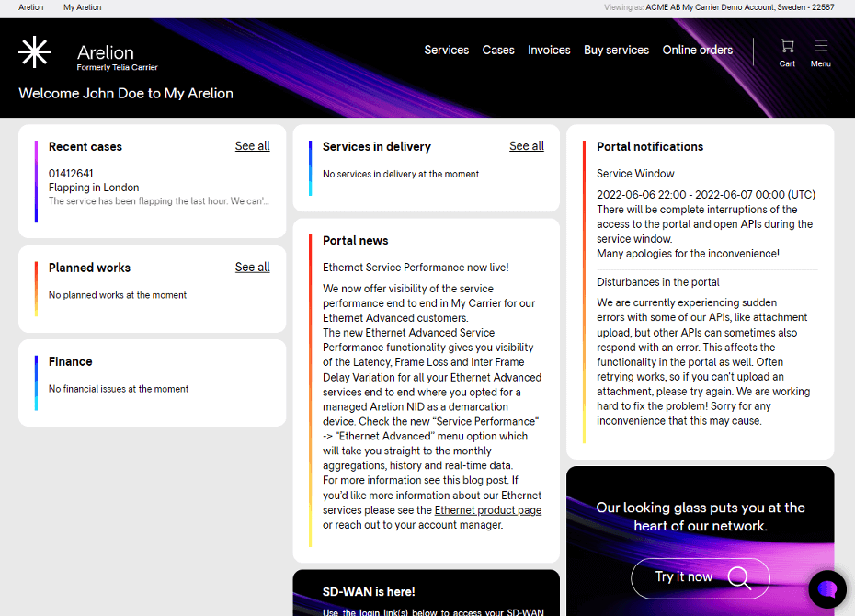
Task: Click the Arelion star logo icon
Action: (34, 52)
